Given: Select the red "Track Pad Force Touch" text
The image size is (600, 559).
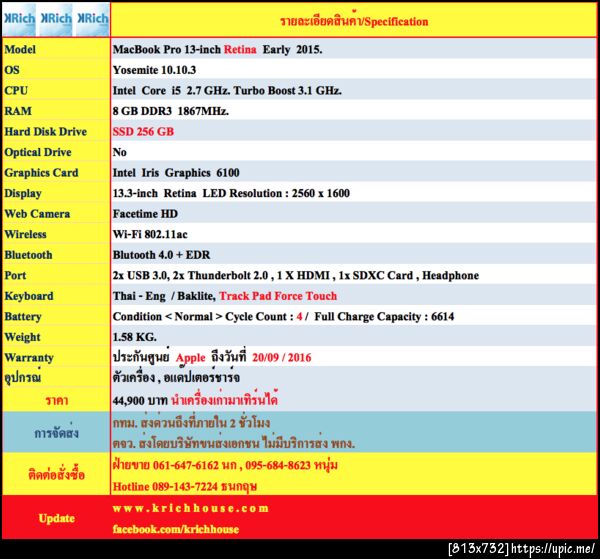Looking at the screenshot, I should pos(278,296).
